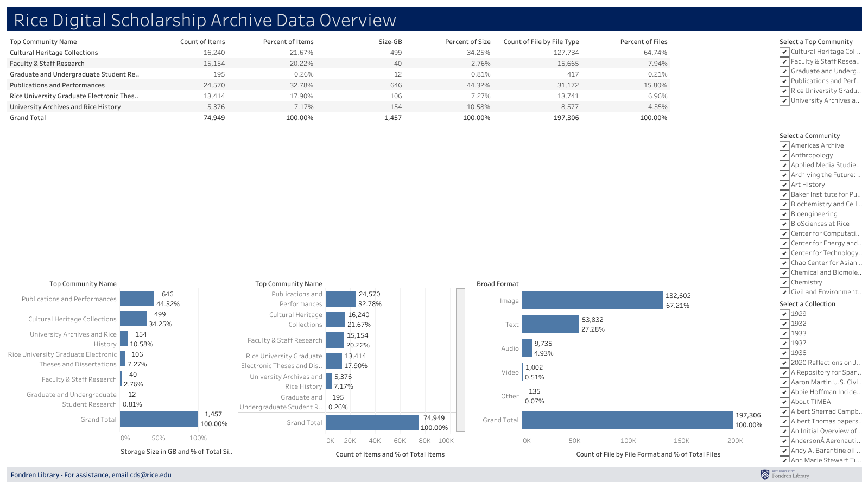This screenshot has height=488, width=868.
Task: Click the dashboard title Rice Digital Scholarship Archive
Action: pyautogui.click(x=205, y=20)
